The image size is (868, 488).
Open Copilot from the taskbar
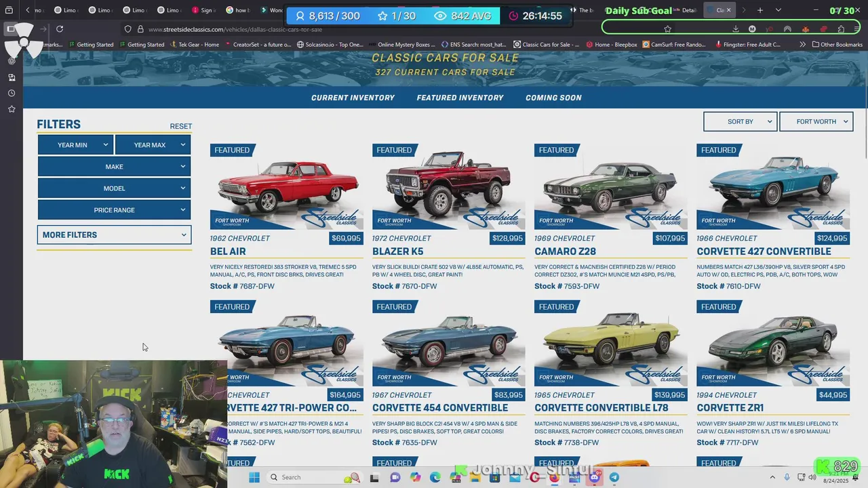point(415,477)
